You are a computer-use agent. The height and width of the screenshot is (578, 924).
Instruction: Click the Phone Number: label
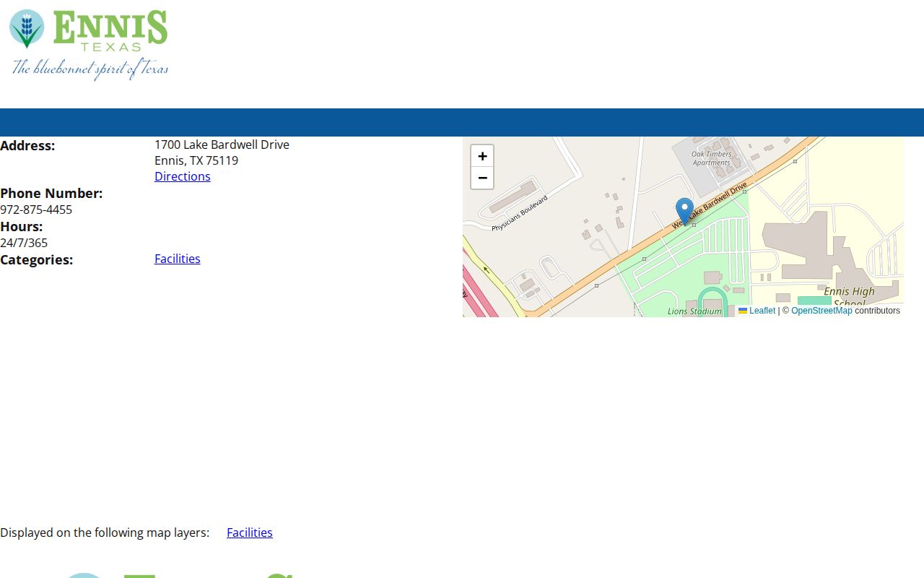[x=51, y=193]
